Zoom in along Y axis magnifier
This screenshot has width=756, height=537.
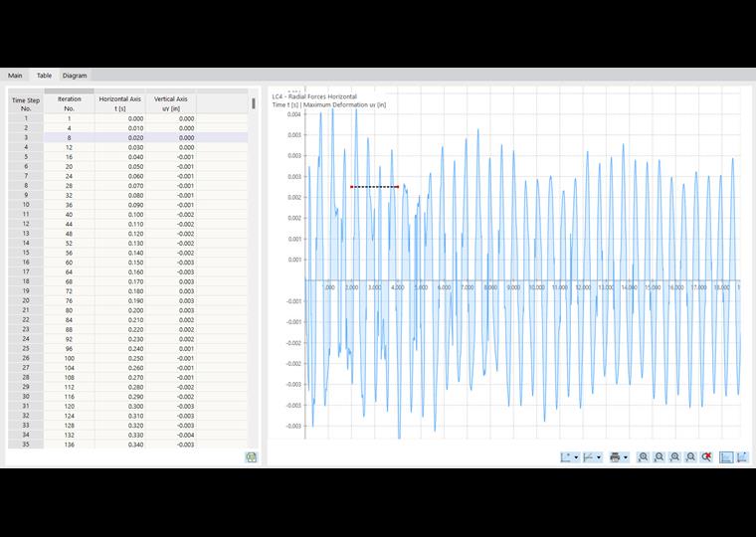[674, 457]
